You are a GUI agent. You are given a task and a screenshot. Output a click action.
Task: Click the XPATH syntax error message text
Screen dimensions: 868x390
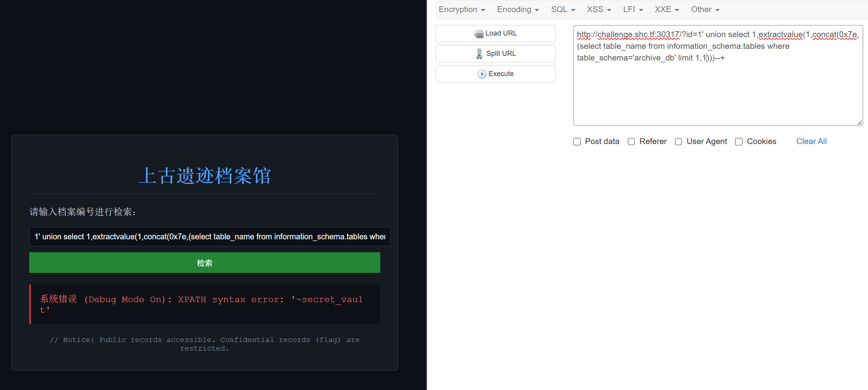coord(202,305)
